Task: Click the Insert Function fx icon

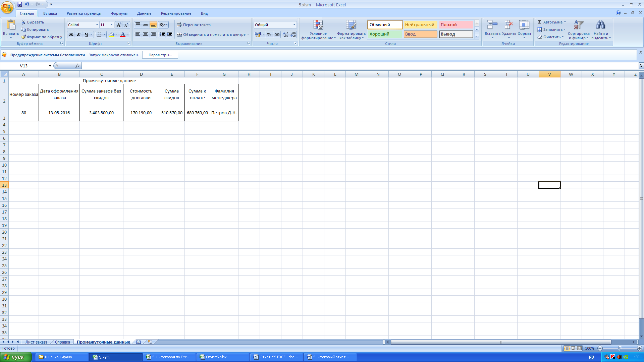Action: (77, 66)
